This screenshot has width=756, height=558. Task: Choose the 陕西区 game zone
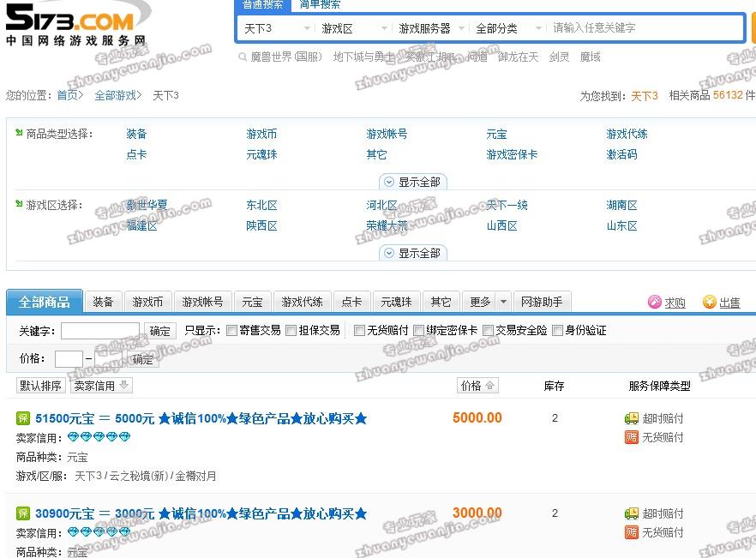point(261,225)
